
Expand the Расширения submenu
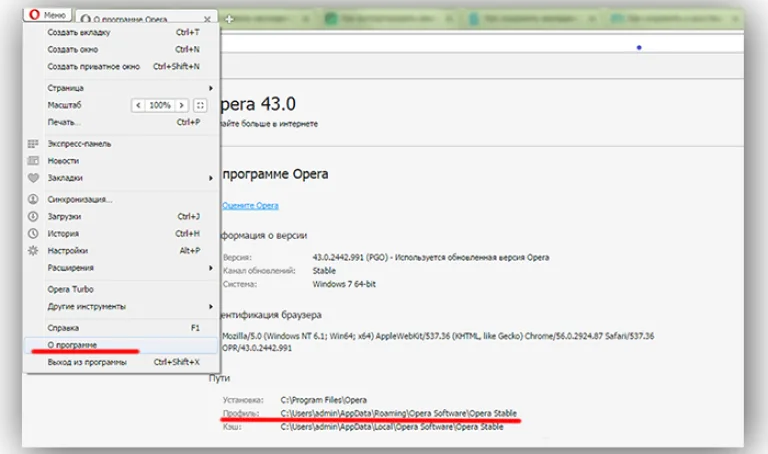coord(122,268)
